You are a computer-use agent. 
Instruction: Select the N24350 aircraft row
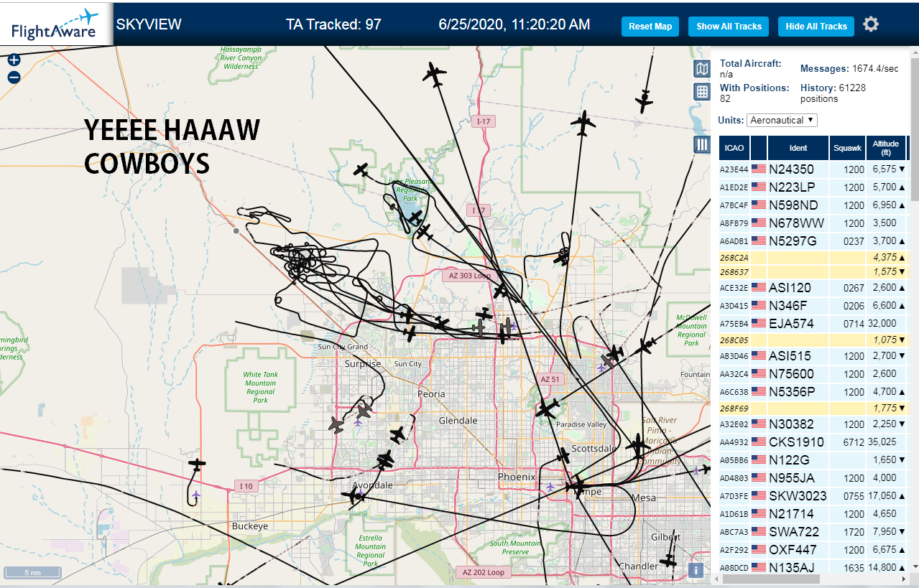click(x=815, y=169)
